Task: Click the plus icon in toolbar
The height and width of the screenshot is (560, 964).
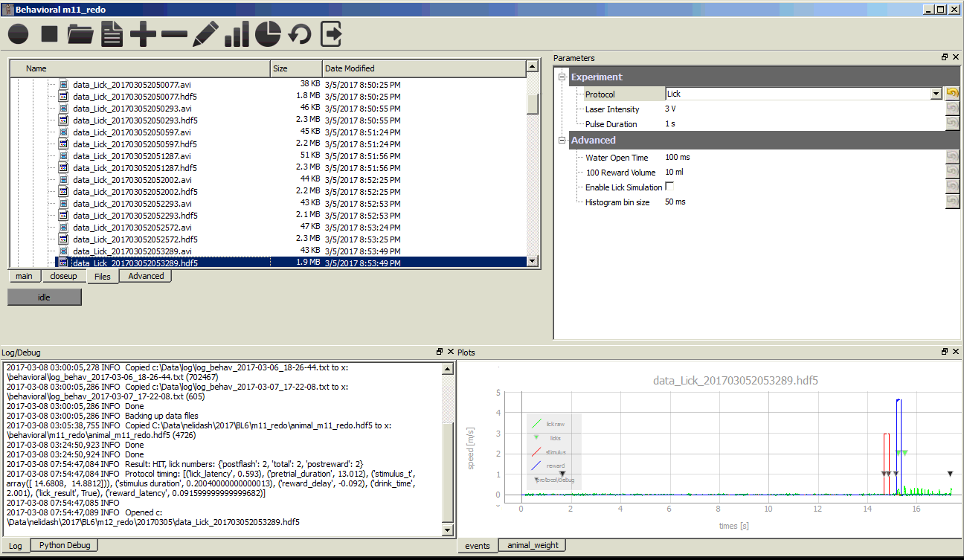Action: click(x=143, y=34)
